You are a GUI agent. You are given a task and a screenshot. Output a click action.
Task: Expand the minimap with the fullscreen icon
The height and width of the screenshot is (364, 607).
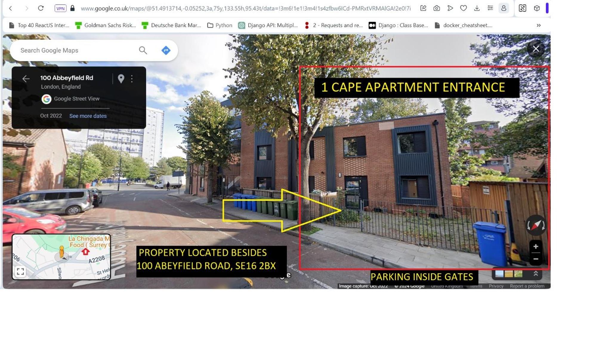click(x=20, y=272)
